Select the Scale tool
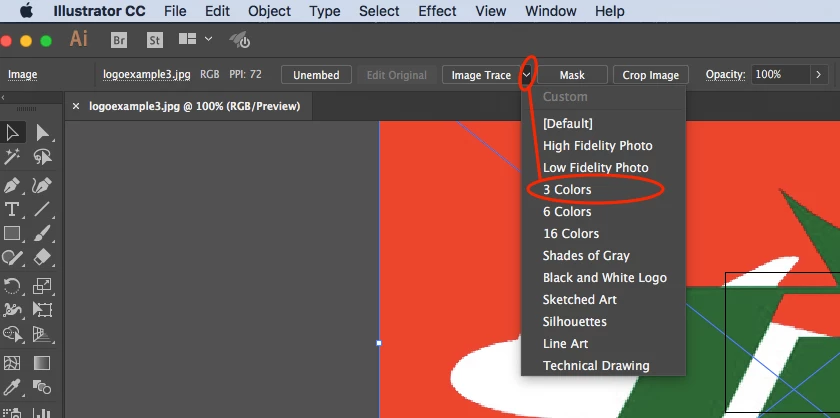840x418 pixels. (42, 286)
